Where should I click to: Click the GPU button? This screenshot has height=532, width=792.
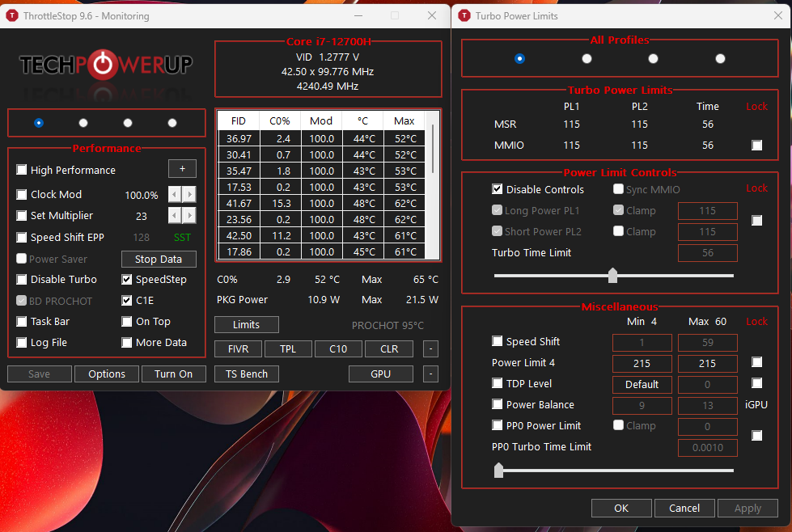pos(381,374)
